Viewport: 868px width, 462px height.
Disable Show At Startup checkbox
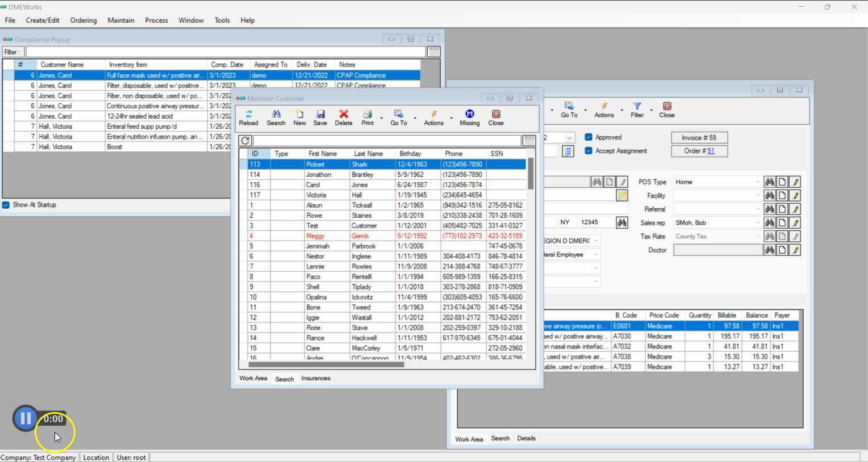[x=6, y=205]
